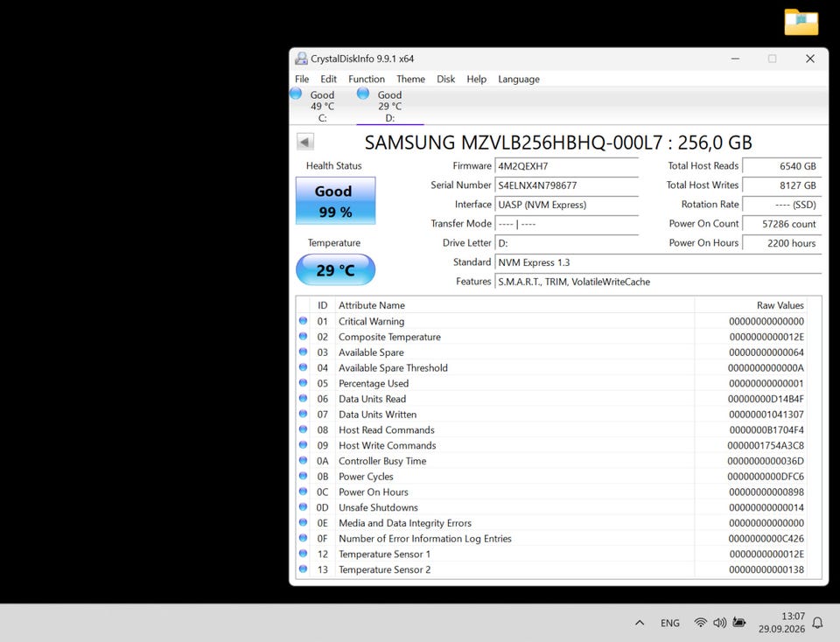Viewport: 840px width, 642px height.
Task: Click raw value 0000000000DFC6
Action: pyautogui.click(x=766, y=477)
